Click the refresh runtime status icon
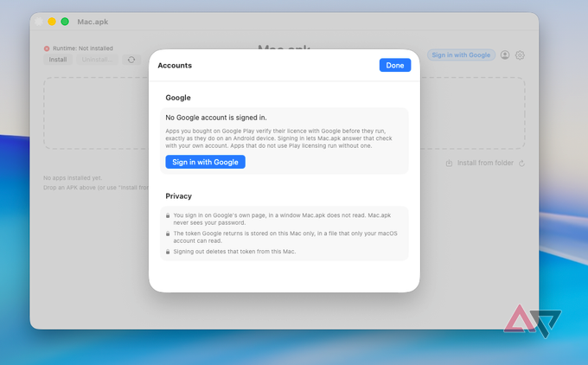 pos(131,60)
